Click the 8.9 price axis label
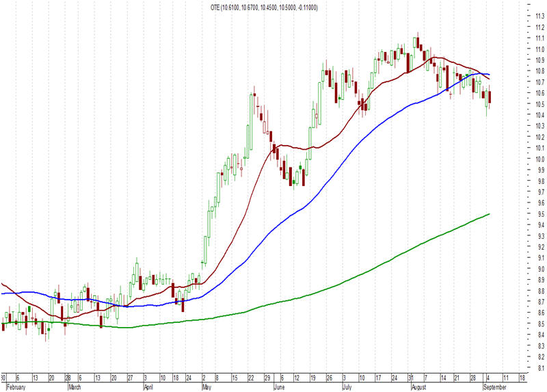Viewport: 547px width, 392px height. point(541,280)
